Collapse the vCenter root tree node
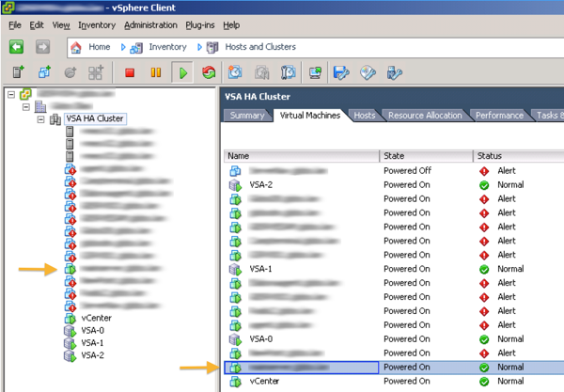Screen dimensions: 564x392 (x=11, y=95)
